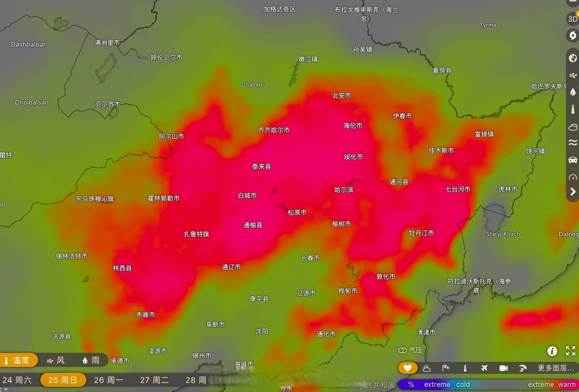This screenshot has width=579, height=392.
Task: Click the info button above layer bar
Action: tap(552, 351)
